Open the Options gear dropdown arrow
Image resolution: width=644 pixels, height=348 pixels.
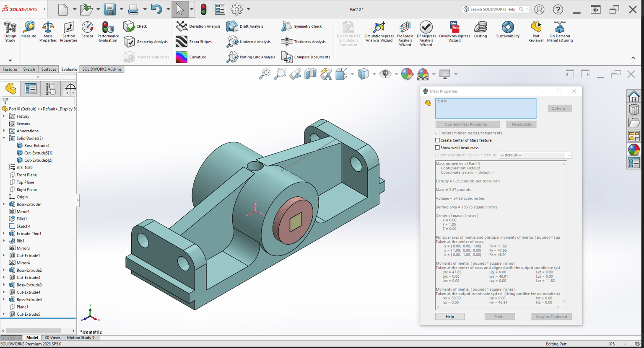click(248, 9)
